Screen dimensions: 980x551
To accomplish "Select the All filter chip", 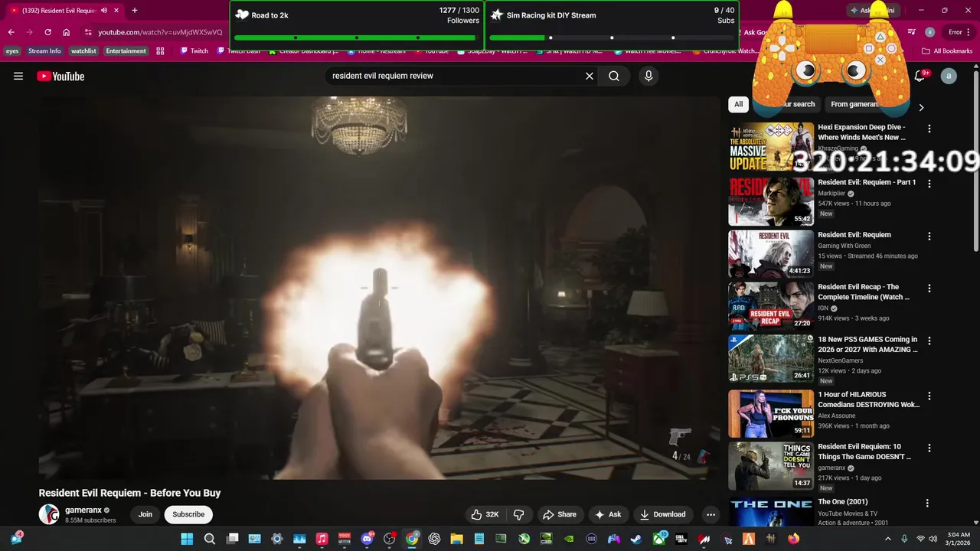I will coord(738,104).
